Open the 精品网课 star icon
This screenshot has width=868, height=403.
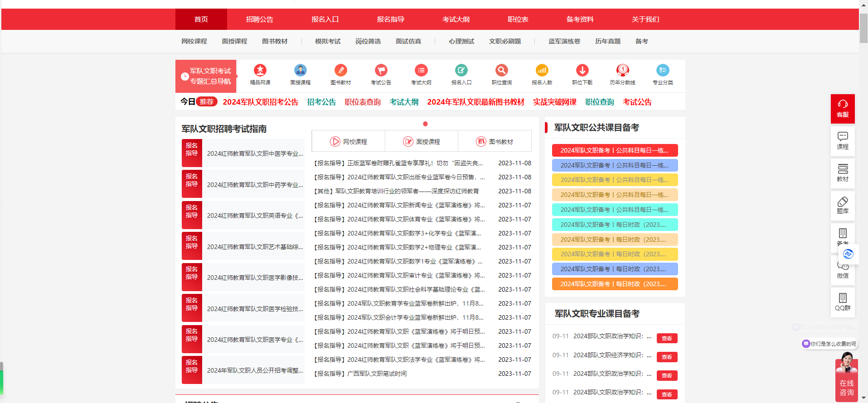tap(260, 71)
